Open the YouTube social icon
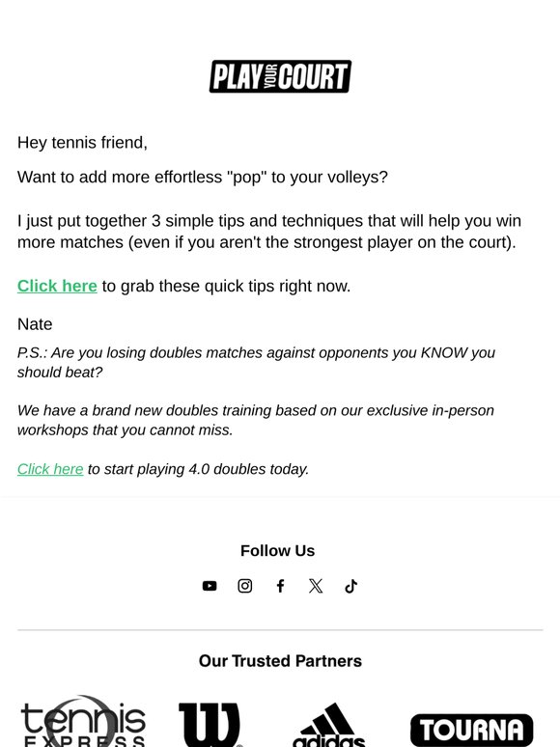The image size is (560, 747). [x=210, y=586]
